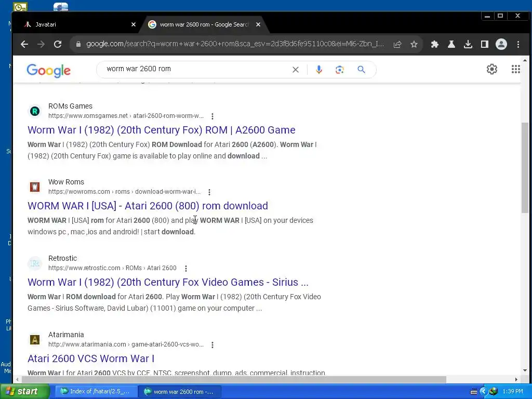Open Worm War I ROM A2600 Game link
This screenshot has height=399, width=532.
tap(162, 130)
